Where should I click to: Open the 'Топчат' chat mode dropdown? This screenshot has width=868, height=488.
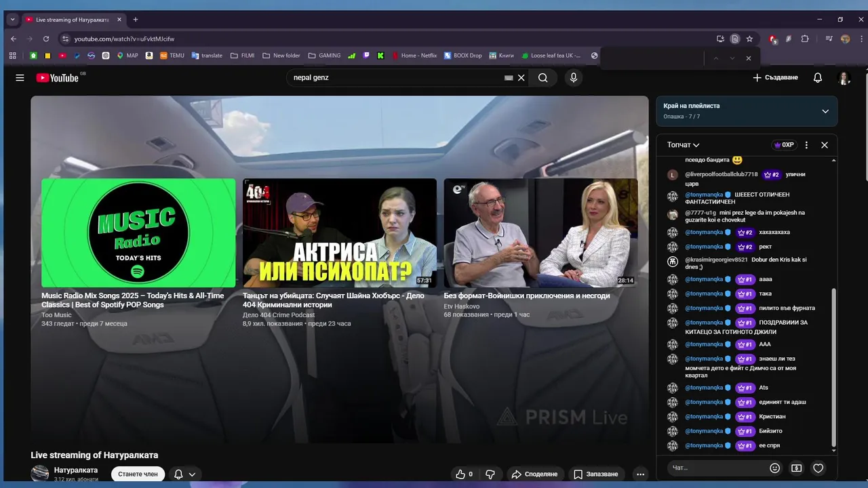click(x=683, y=145)
